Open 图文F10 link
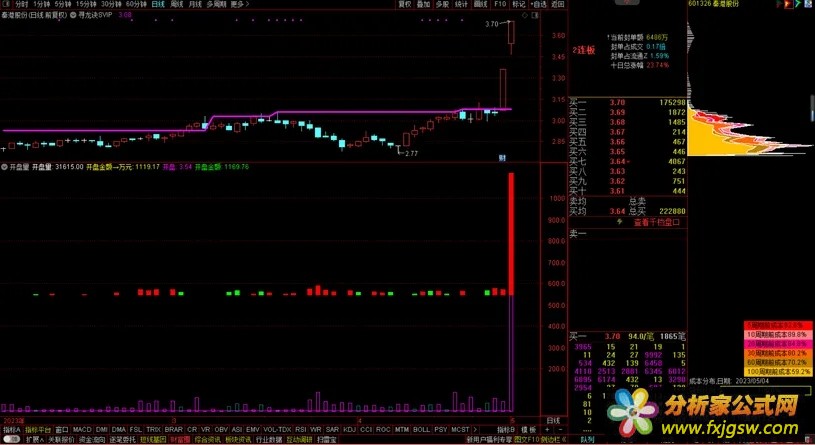This screenshot has height=445, width=815. (527, 440)
